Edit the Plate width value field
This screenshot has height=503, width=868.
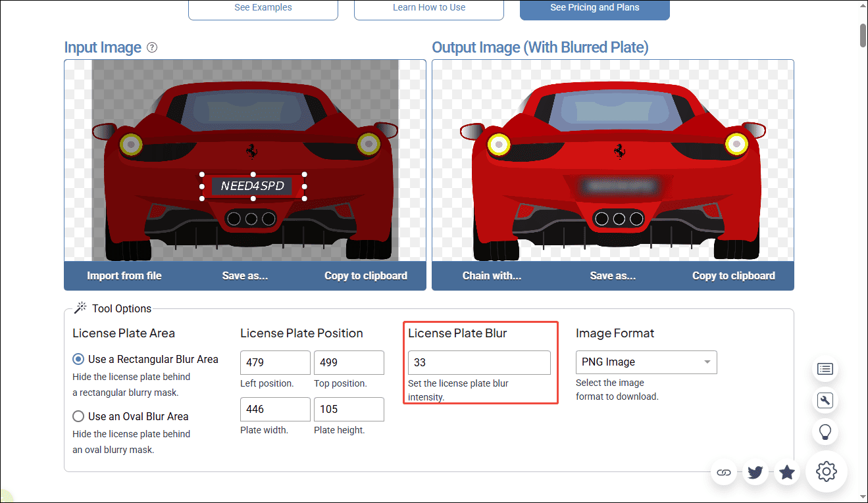point(275,409)
